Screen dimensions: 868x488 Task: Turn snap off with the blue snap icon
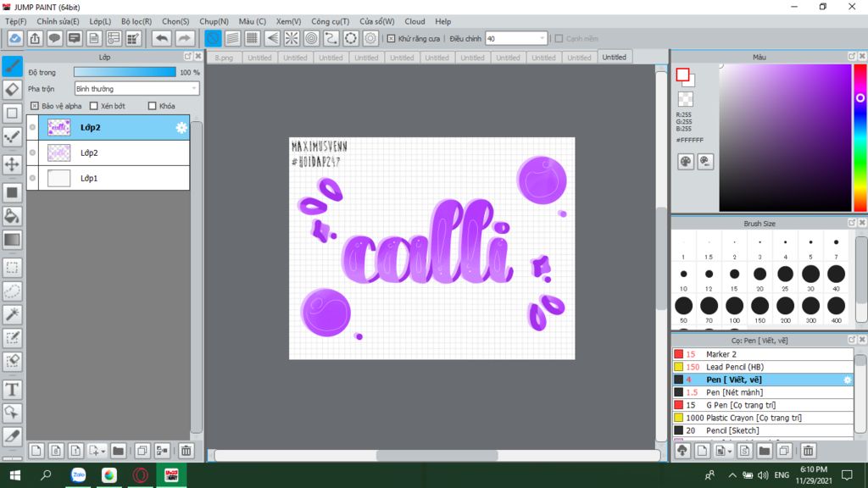pyautogui.click(x=213, y=38)
